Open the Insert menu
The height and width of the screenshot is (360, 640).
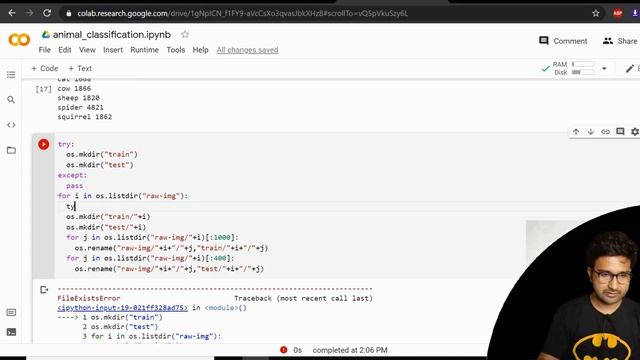coord(113,50)
